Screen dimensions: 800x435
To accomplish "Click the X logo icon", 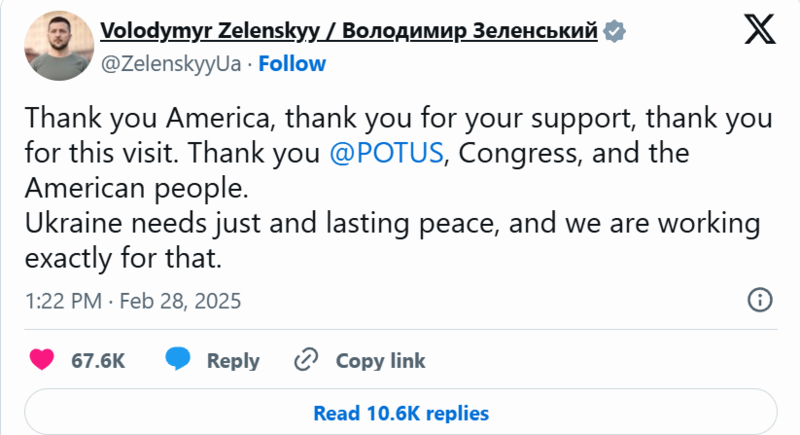I will pyautogui.click(x=760, y=29).
